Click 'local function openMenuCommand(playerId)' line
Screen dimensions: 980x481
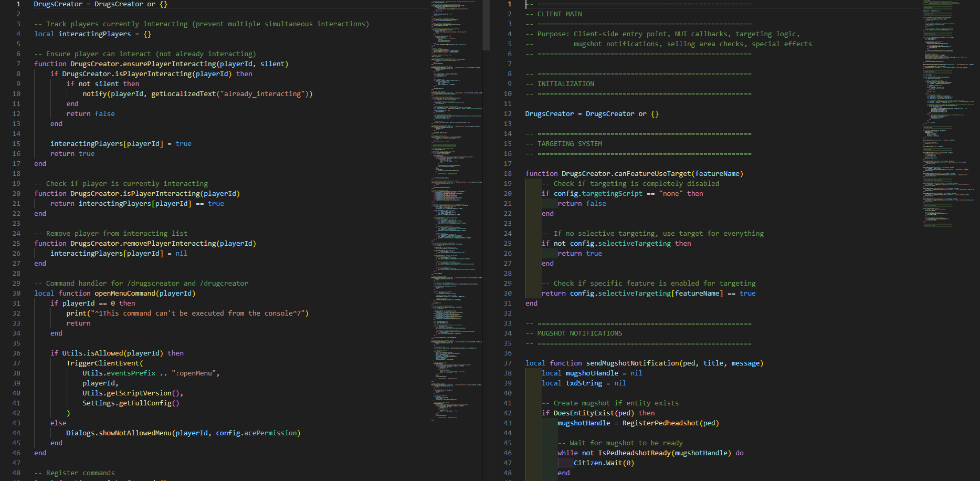click(115, 294)
